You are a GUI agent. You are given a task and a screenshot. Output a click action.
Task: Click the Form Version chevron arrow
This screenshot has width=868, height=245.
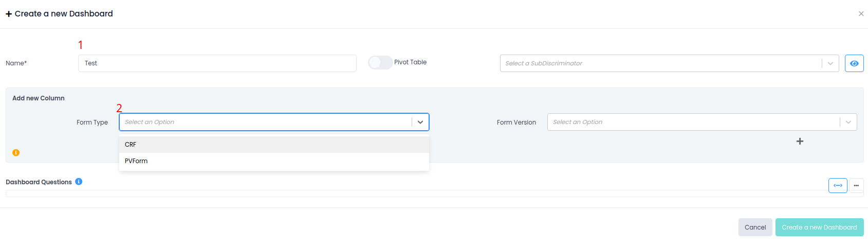848,122
